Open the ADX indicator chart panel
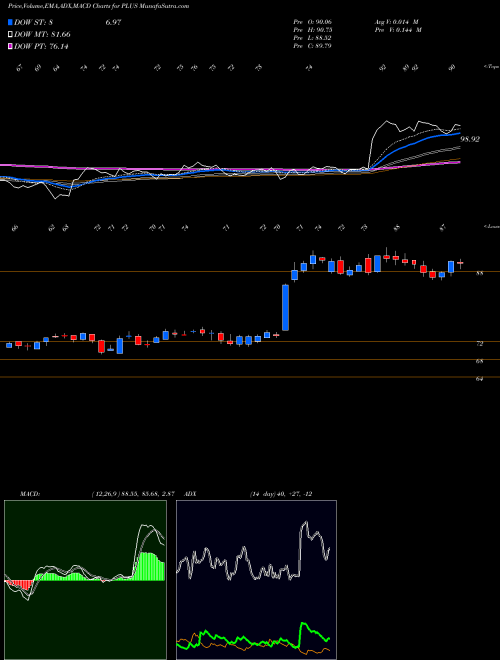 click(256, 580)
